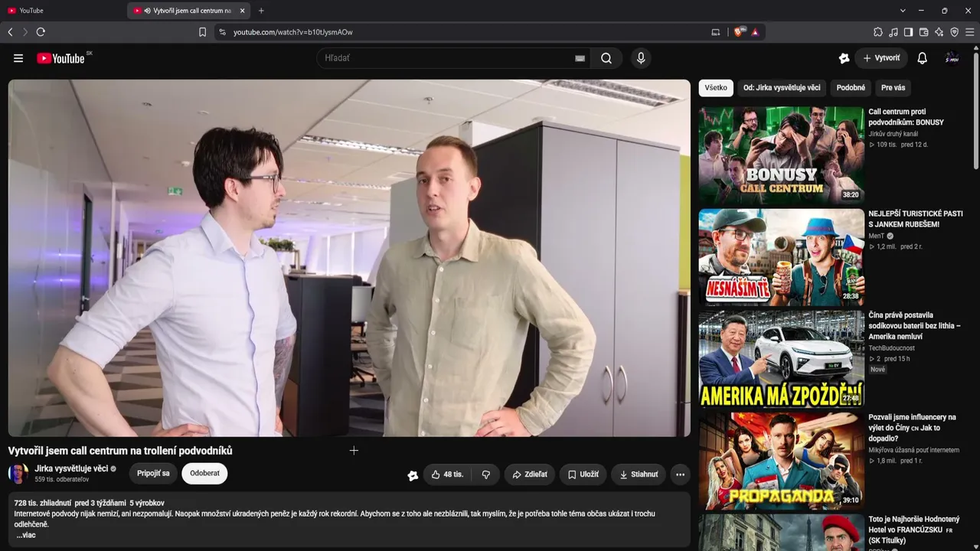Expand the description with '...viac'
Screen dimensions: 980x551
coord(26,535)
